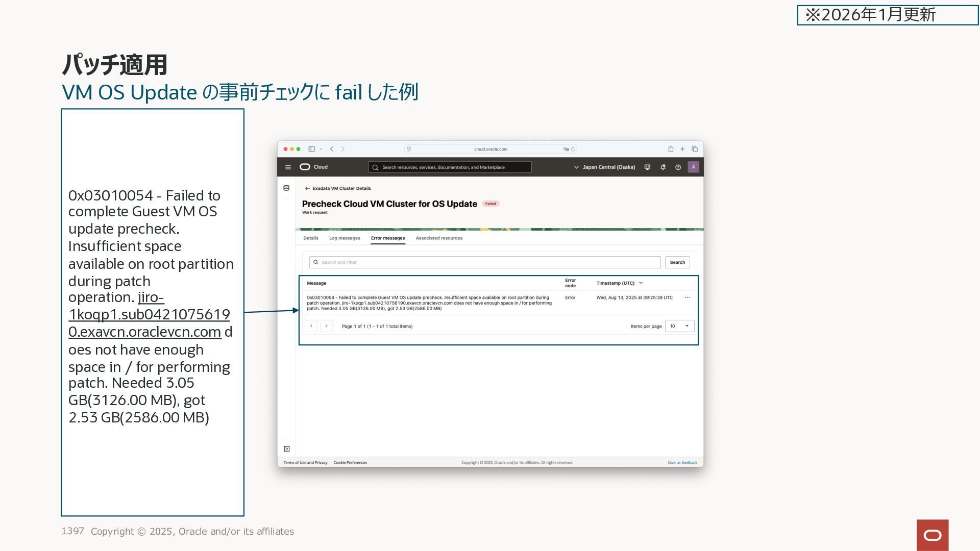Click the Cloud Shell developer tools icon
Screen dimensions: 980x551
647,167
